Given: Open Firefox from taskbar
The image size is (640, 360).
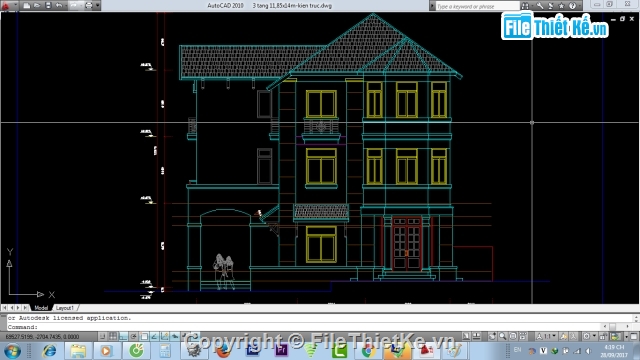Looking at the screenshot, I should tap(223, 351).
